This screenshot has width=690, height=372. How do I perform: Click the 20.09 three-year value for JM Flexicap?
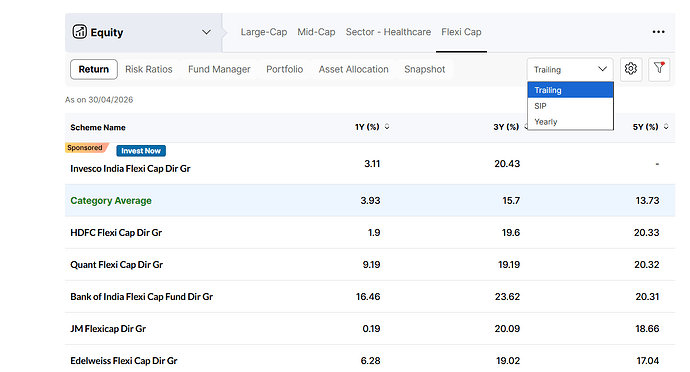click(507, 329)
